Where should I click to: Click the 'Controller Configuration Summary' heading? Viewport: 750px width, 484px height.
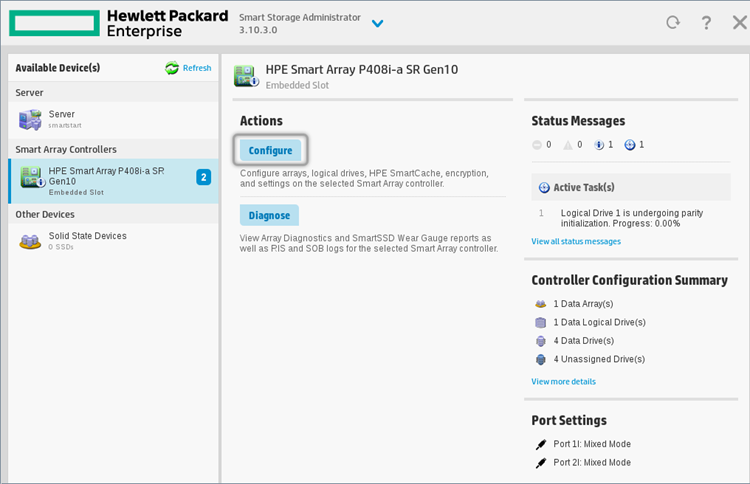point(629,280)
